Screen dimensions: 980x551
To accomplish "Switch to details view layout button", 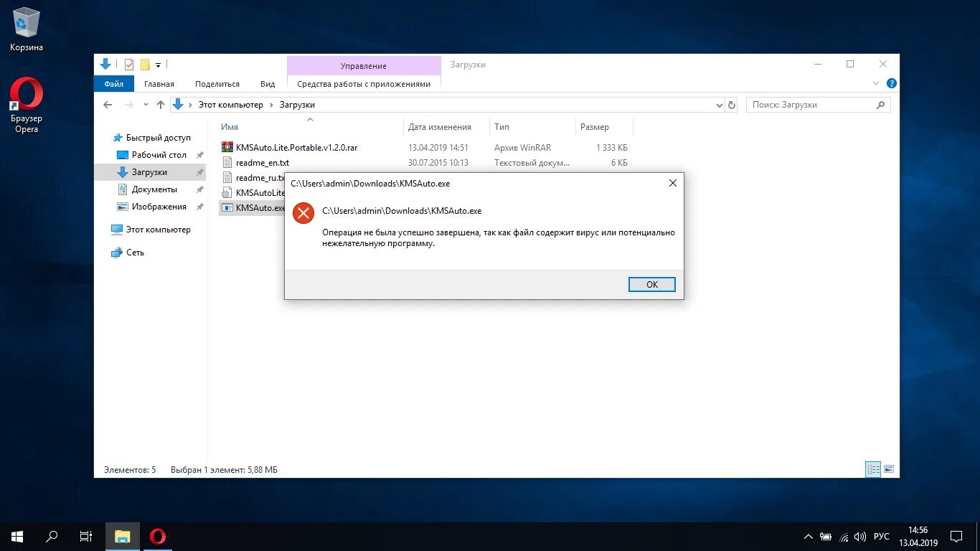I will coord(873,470).
